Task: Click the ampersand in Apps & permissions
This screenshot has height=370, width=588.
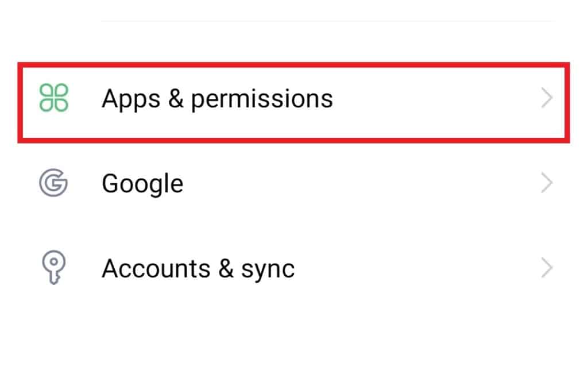Action: coord(176,98)
